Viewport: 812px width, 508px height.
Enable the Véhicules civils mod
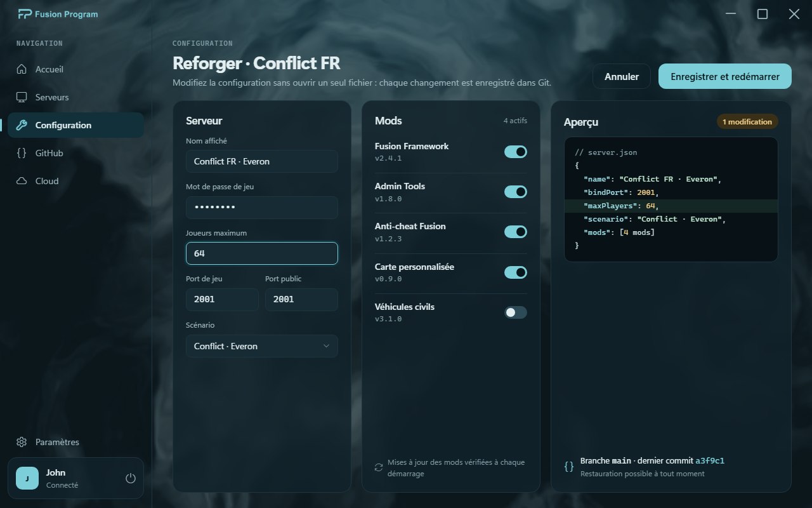coord(515,312)
